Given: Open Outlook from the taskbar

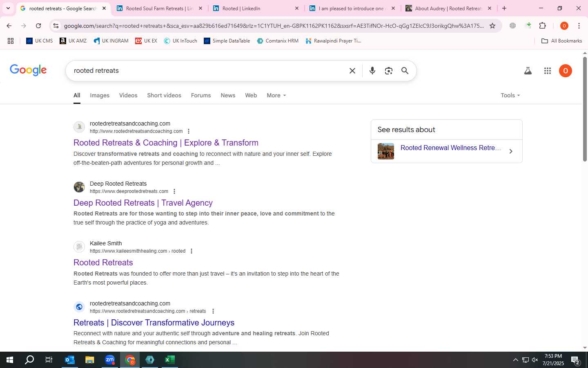Looking at the screenshot, I should tap(70, 360).
